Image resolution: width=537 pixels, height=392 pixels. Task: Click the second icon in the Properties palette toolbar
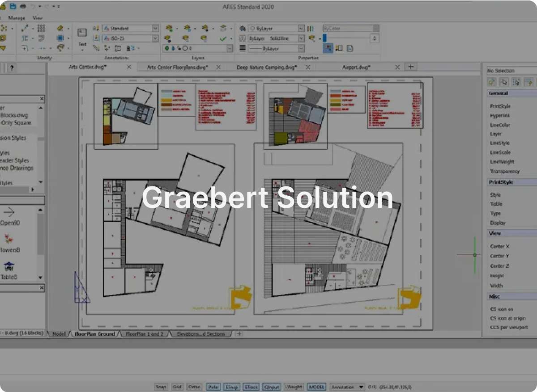504,82
